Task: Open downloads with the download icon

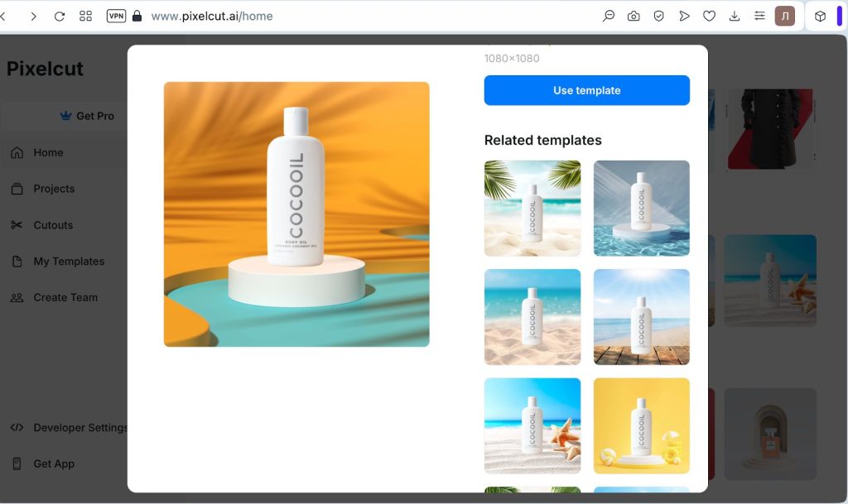Action: tap(735, 17)
